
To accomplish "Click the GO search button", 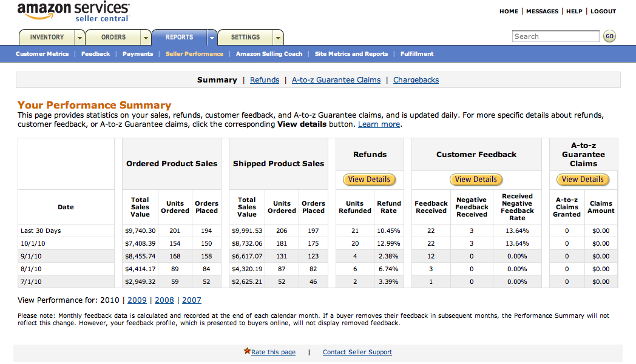I will (609, 36).
